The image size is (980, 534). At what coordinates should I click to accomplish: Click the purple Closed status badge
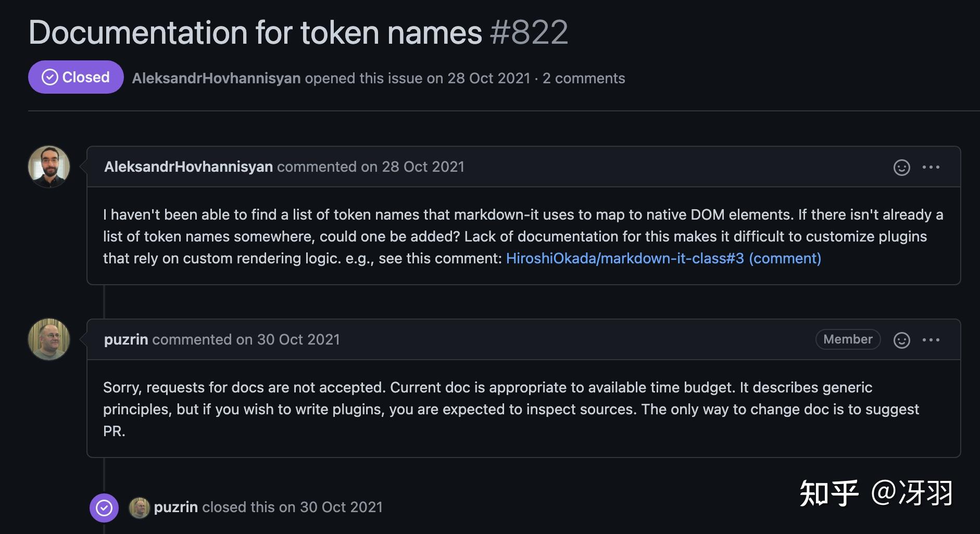click(x=76, y=77)
